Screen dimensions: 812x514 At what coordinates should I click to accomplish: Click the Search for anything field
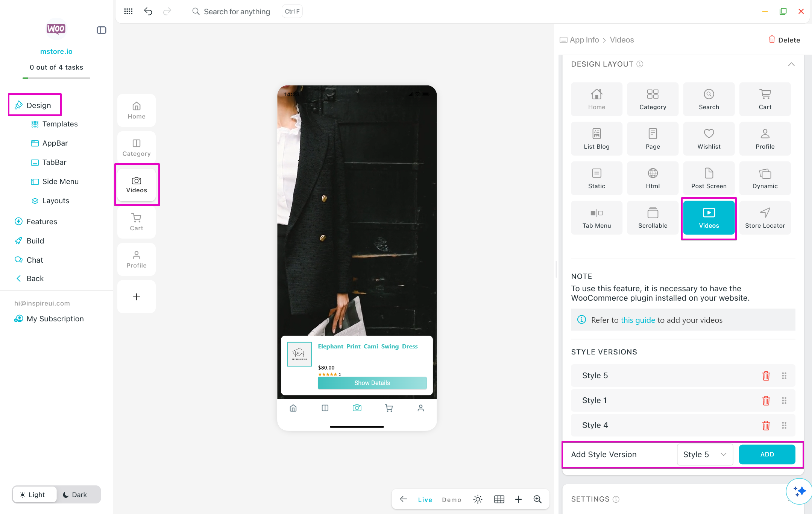(x=237, y=12)
